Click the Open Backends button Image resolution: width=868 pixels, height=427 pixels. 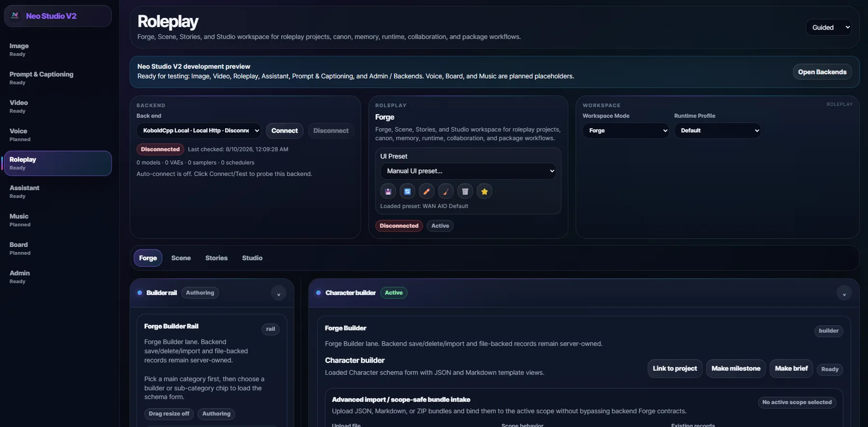pyautogui.click(x=822, y=72)
